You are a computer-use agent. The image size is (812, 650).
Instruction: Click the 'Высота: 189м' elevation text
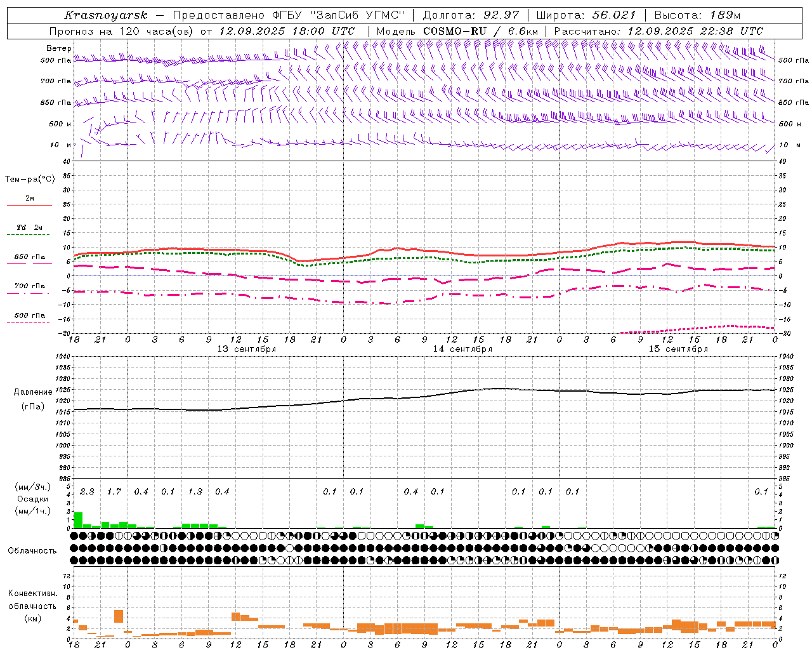(x=697, y=15)
